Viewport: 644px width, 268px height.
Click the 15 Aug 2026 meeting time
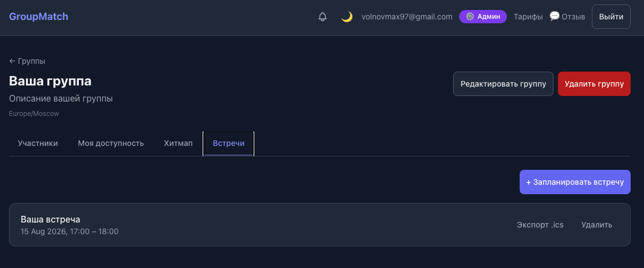[69, 231]
